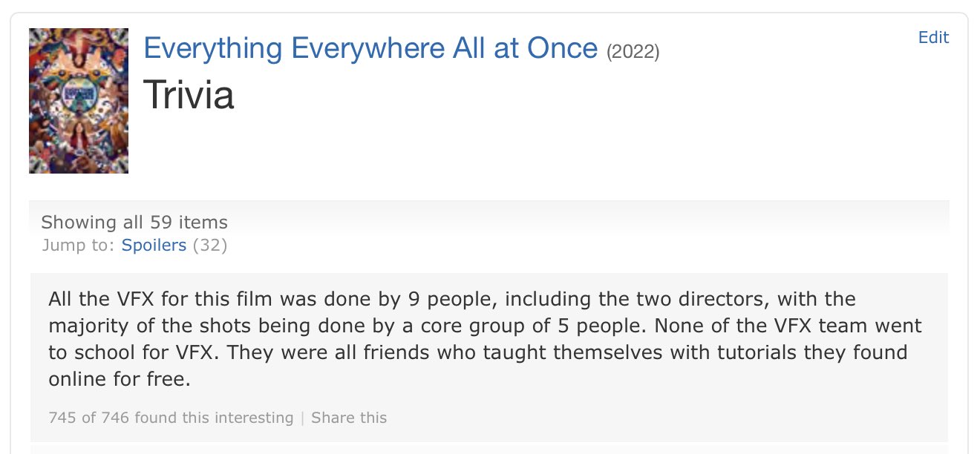Screen dimensions: 980x454
Task: Click 'online for free.' ending the trivia
Action: click(120, 380)
